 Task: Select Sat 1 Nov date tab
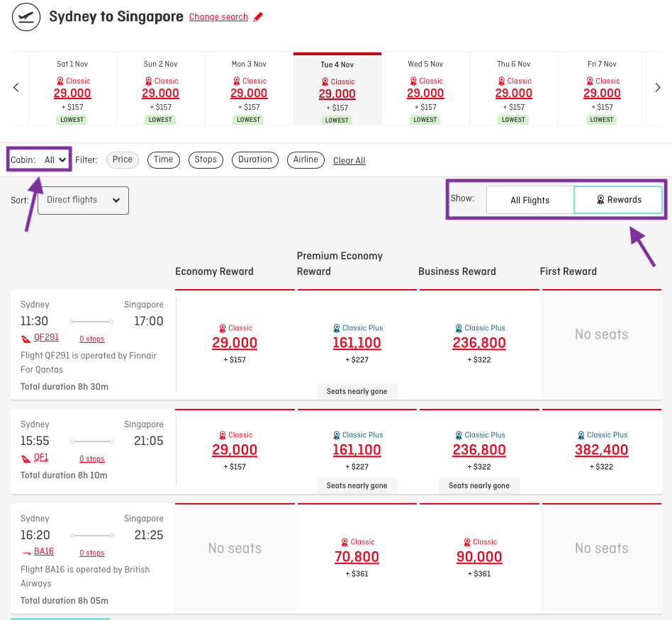click(x=72, y=89)
